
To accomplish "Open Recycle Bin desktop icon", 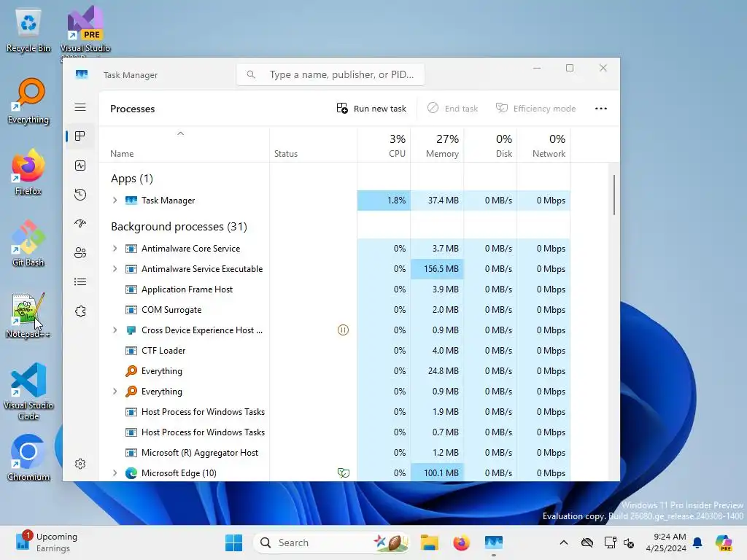I will coord(28,29).
